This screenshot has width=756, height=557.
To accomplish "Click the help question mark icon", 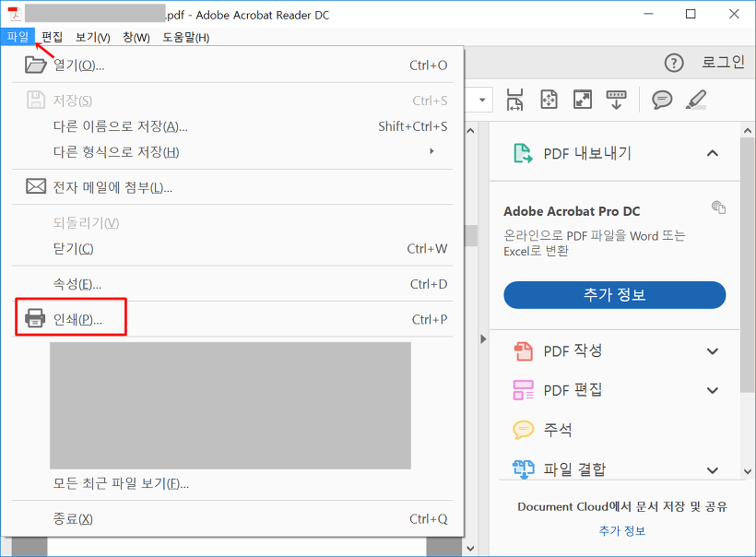I will 674,63.
